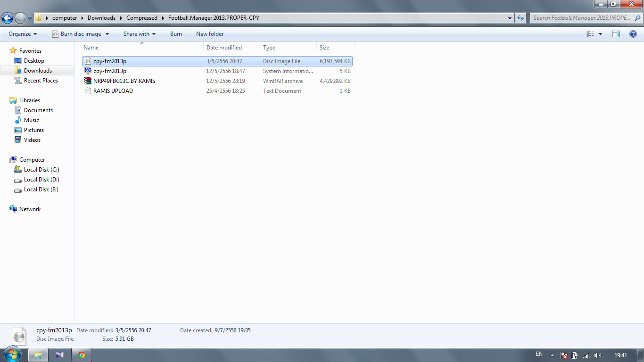Open the Music library

(32, 120)
